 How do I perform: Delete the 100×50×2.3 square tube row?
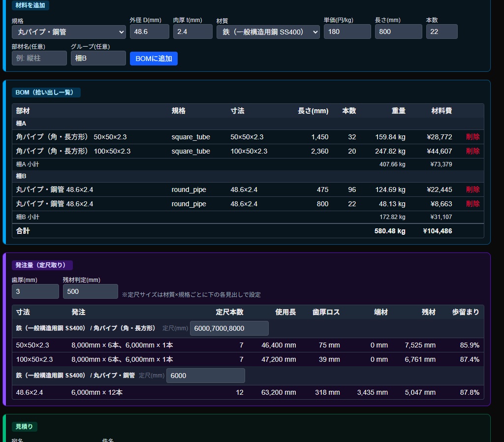(472, 151)
